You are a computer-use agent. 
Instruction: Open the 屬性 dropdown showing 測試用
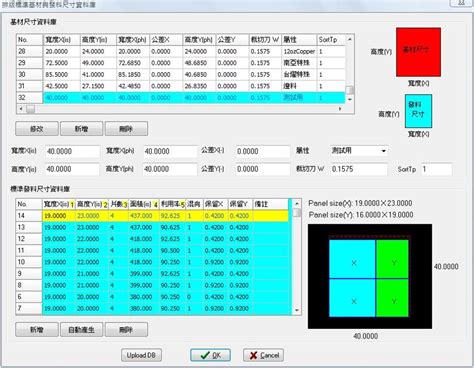click(x=359, y=151)
